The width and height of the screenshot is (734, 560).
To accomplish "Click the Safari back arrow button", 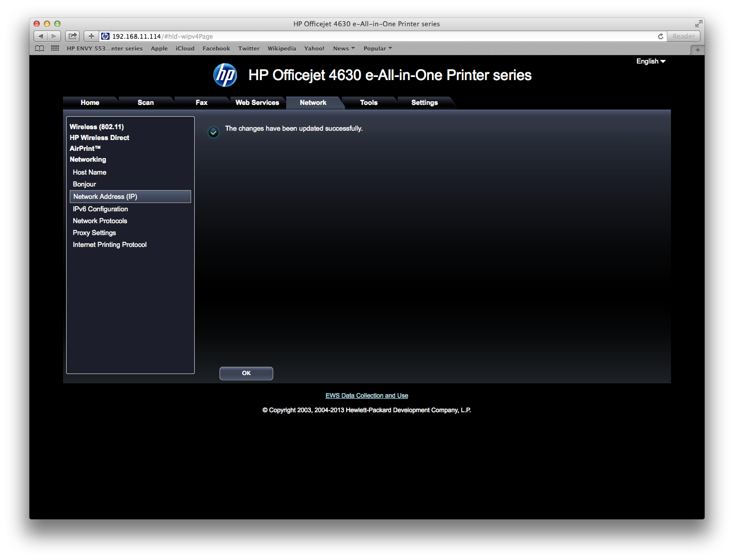I will tap(41, 36).
